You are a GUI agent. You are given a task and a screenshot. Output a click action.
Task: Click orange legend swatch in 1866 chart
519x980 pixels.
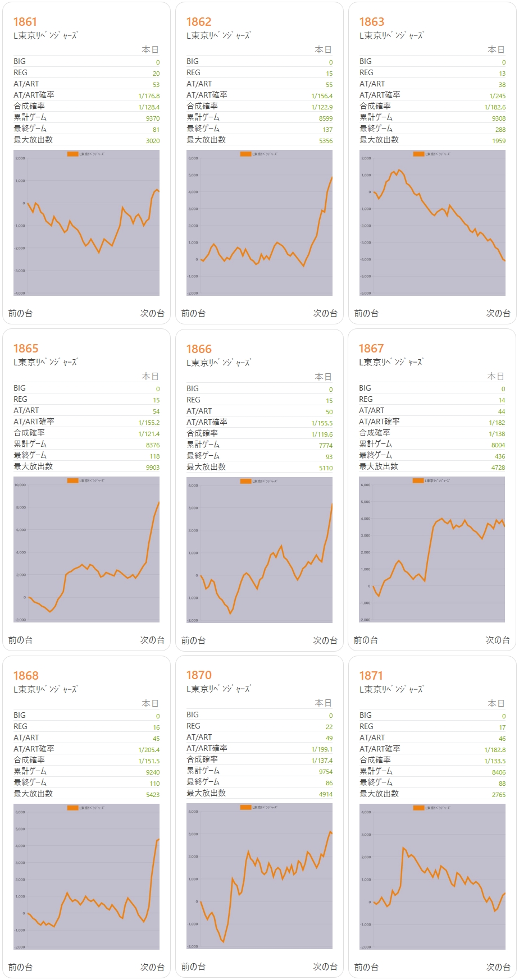point(245,481)
